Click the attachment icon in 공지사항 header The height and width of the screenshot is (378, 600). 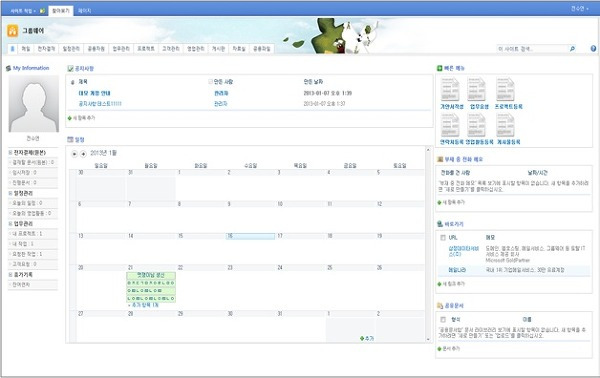72,82
